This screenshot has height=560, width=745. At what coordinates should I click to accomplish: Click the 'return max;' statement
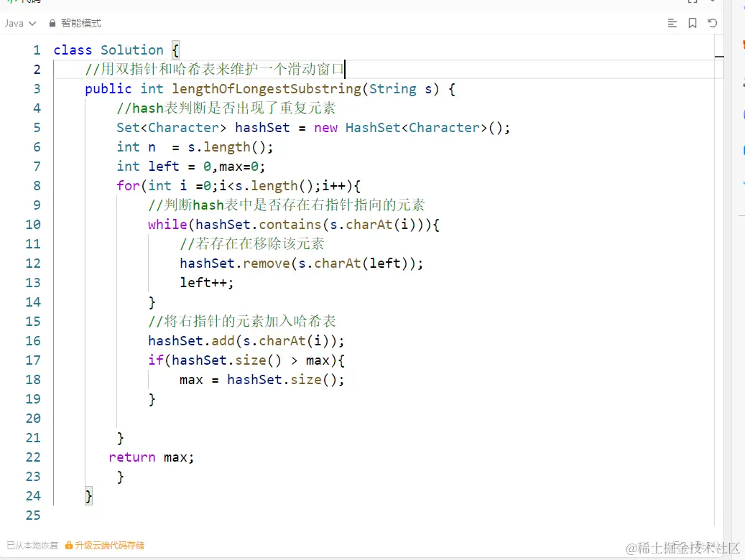[152, 457]
